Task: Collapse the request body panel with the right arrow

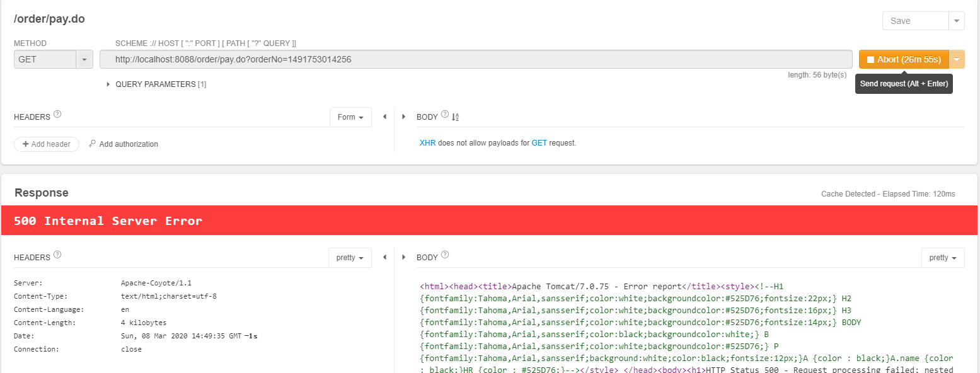Action: point(403,117)
